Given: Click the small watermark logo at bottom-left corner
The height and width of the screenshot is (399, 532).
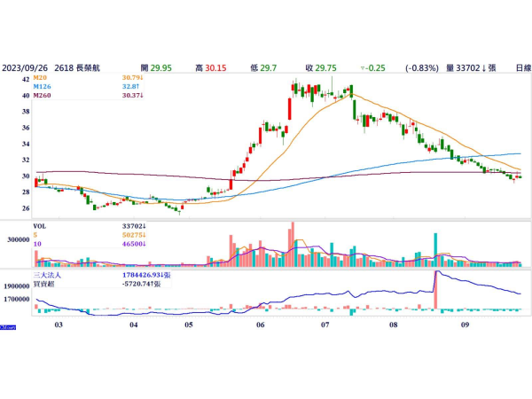Looking at the screenshot, I should 9,329.
